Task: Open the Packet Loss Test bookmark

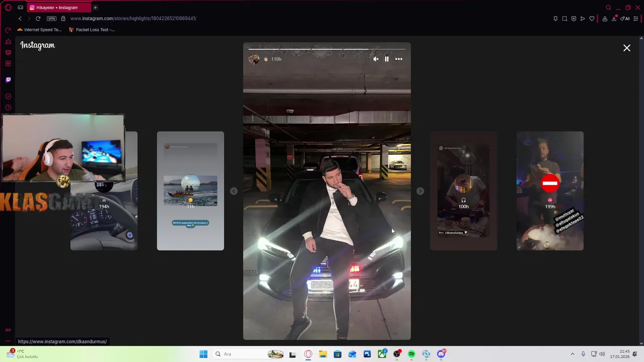Action: (x=92, y=30)
